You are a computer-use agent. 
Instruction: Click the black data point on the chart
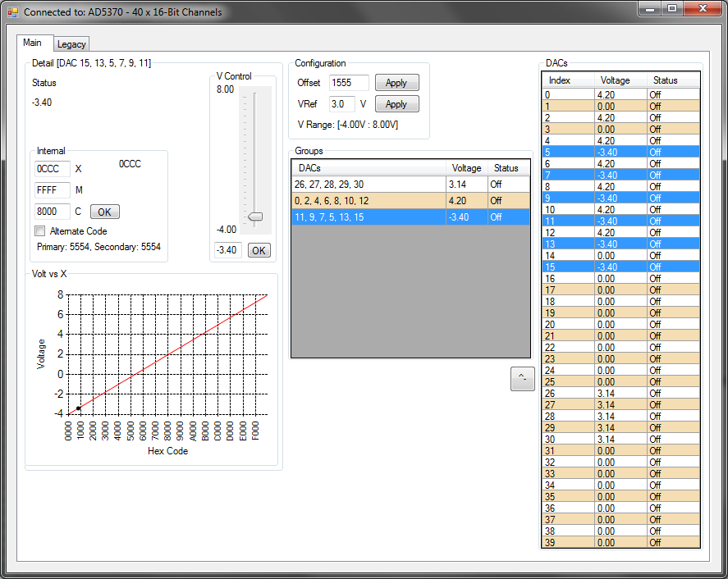pyautogui.click(x=79, y=408)
